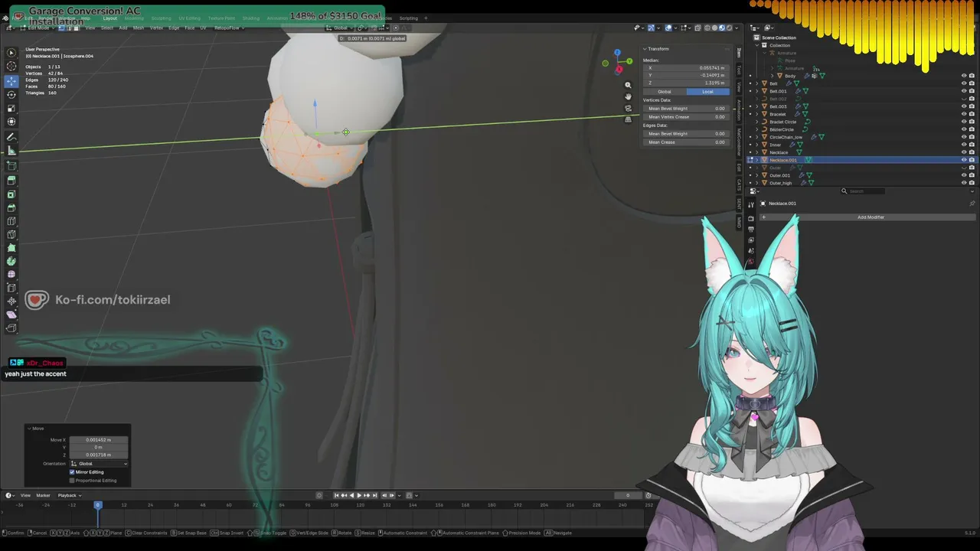
Task: Select the Edge Slide tool
Action: 11,288
